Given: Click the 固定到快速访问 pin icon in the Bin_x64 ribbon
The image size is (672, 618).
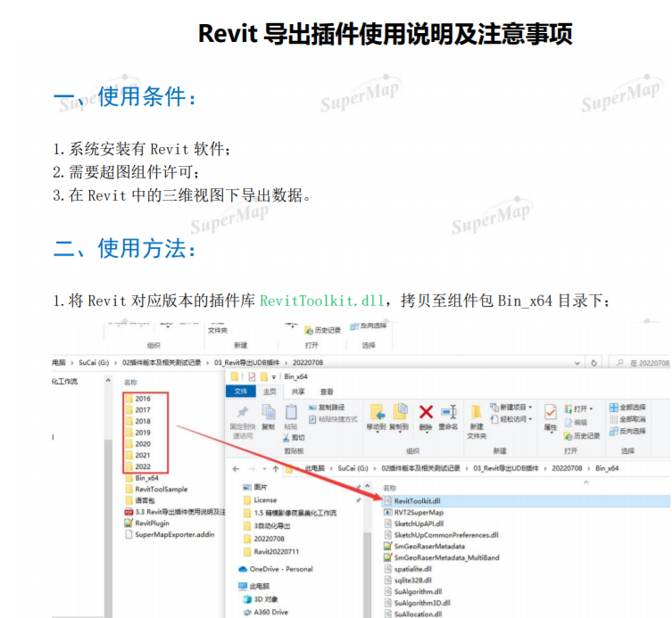Looking at the screenshot, I should click(x=243, y=412).
